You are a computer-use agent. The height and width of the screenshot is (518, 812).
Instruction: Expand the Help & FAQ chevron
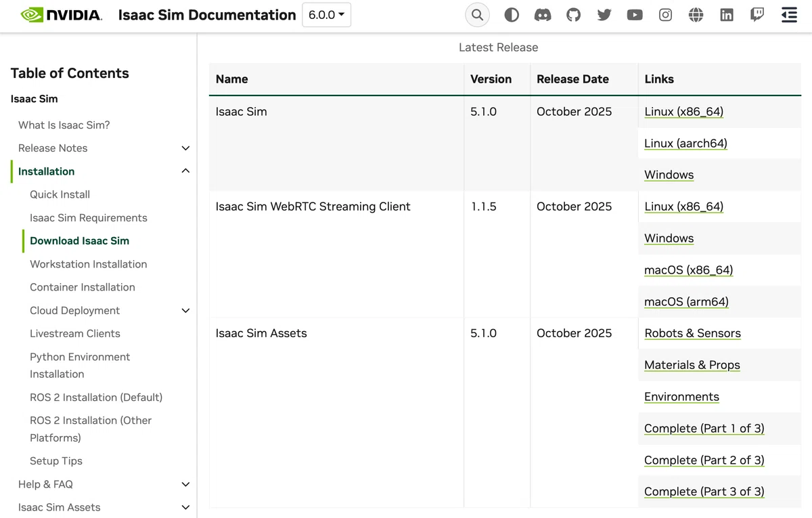click(x=185, y=484)
